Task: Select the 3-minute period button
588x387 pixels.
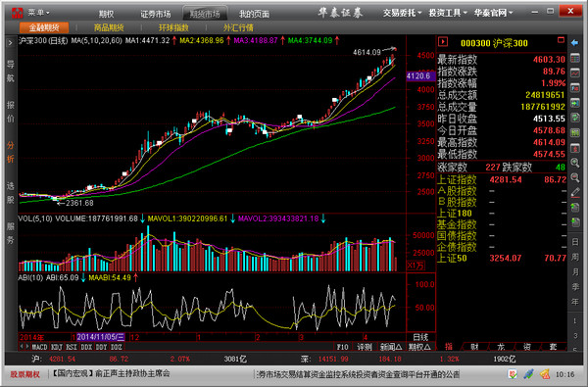Action: coord(575,335)
